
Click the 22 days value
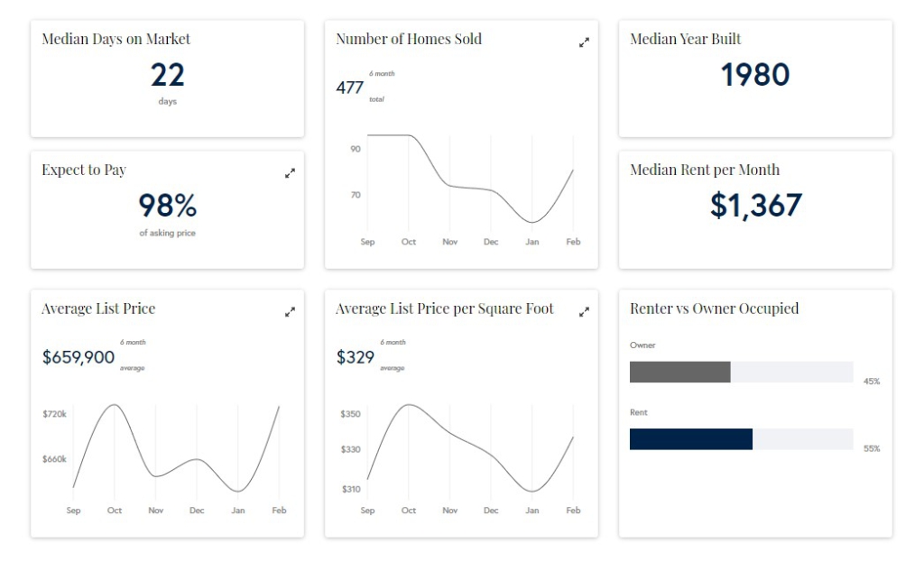[167, 75]
